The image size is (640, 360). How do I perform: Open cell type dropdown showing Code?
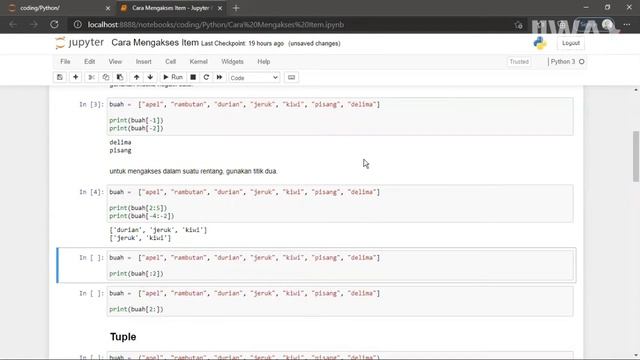point(254,78)
